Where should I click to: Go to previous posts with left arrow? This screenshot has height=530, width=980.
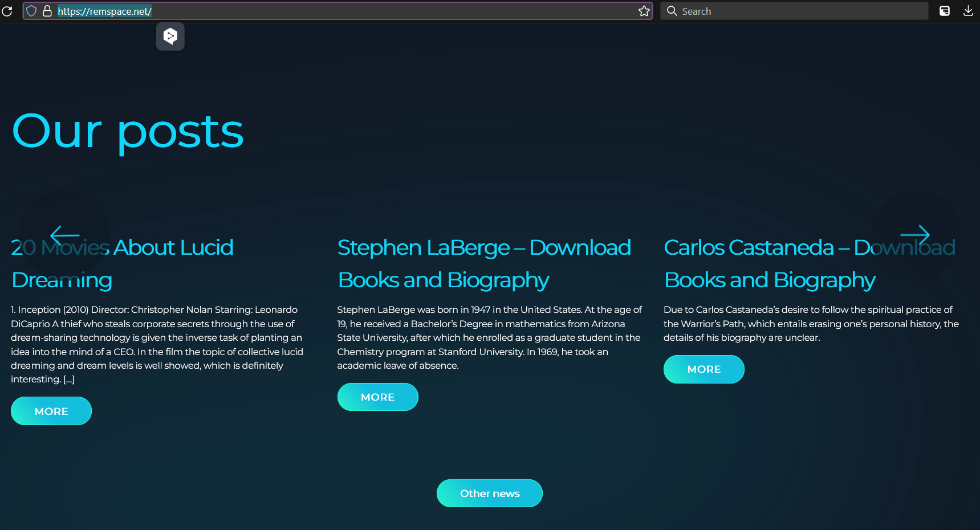64,235
